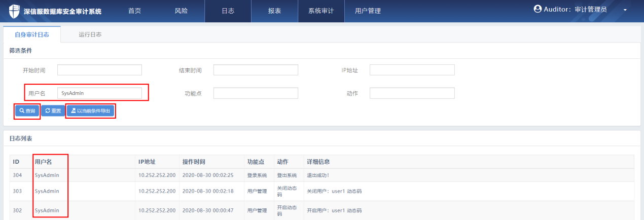Click the Auditor user avatar icon
Screen dimensions: 644x220
(x=538, y=9)
